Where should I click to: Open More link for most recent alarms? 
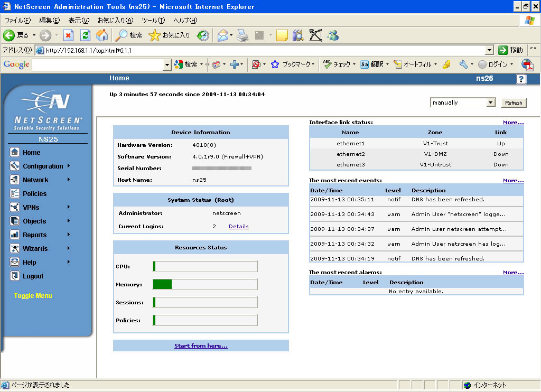pyautogui.click(x=513, y=273)
